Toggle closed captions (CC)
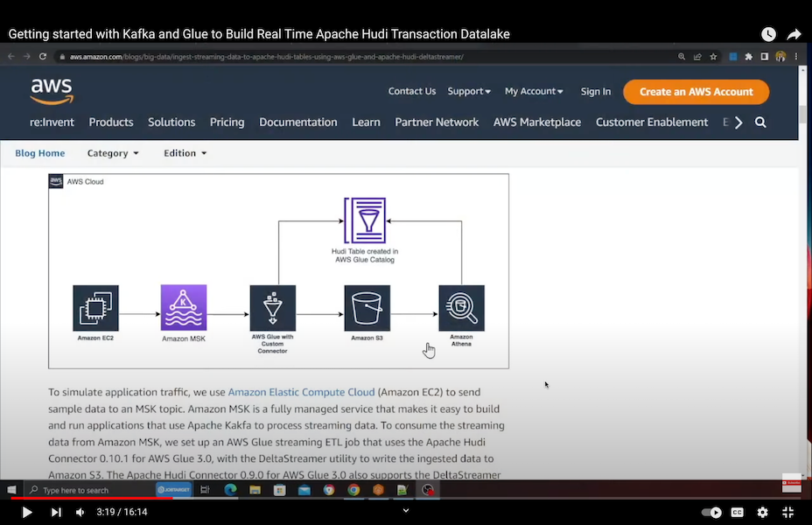 (x=738, y=512)
